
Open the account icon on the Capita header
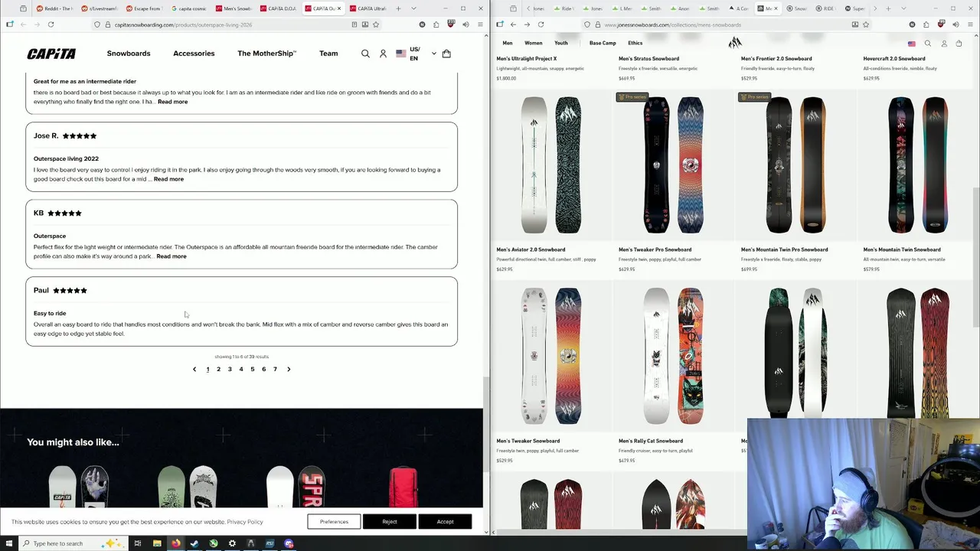(383, 54)
